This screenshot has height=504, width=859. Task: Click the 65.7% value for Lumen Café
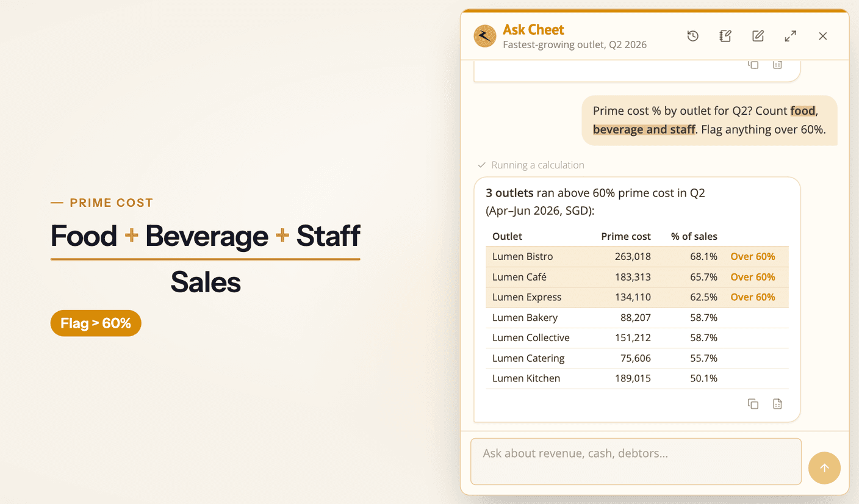tap(704, 277)
